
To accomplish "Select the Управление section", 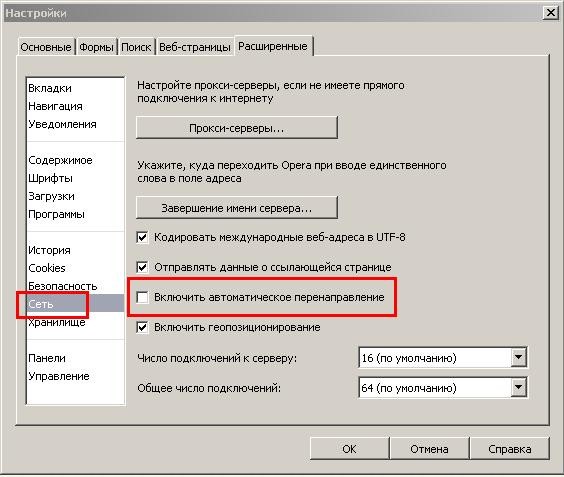I will tap(59, 376).
